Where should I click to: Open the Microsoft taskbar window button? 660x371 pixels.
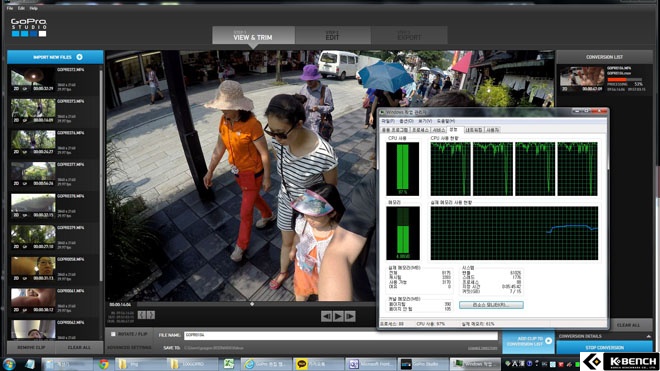click(x=370, y=364)
